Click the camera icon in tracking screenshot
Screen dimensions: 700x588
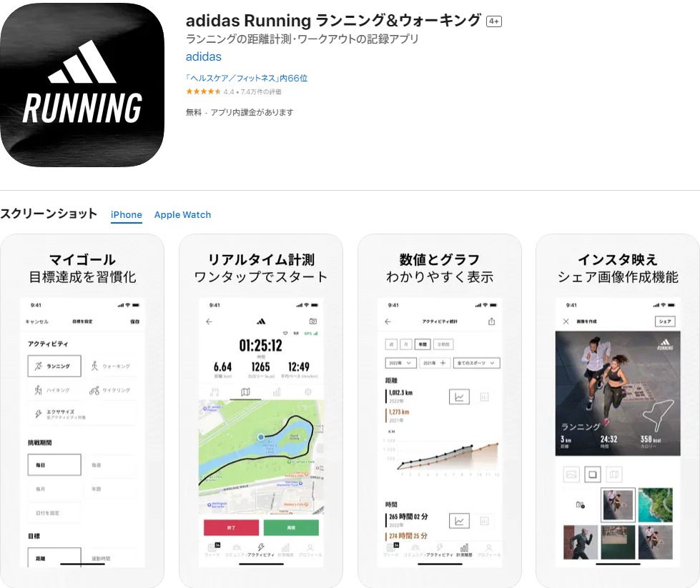coord(313,322)
